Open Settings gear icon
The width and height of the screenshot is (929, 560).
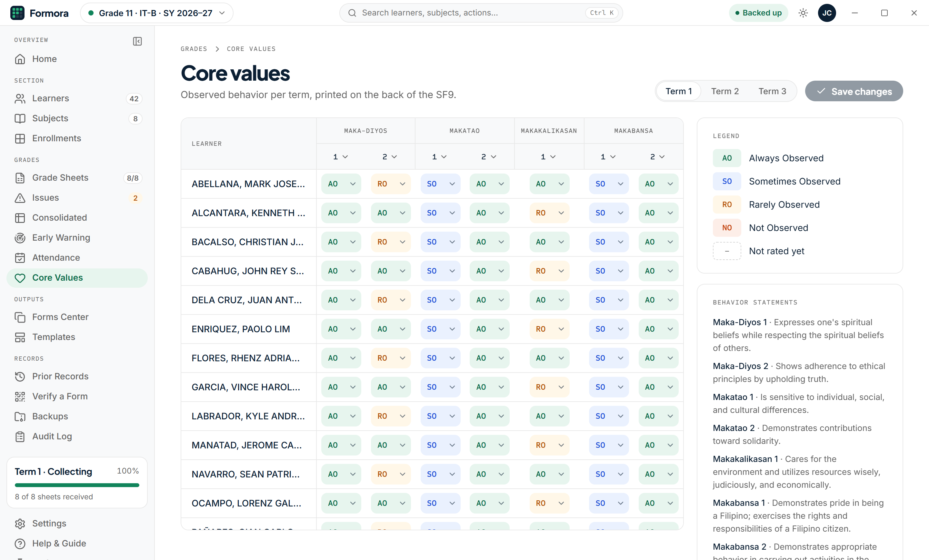20,524
